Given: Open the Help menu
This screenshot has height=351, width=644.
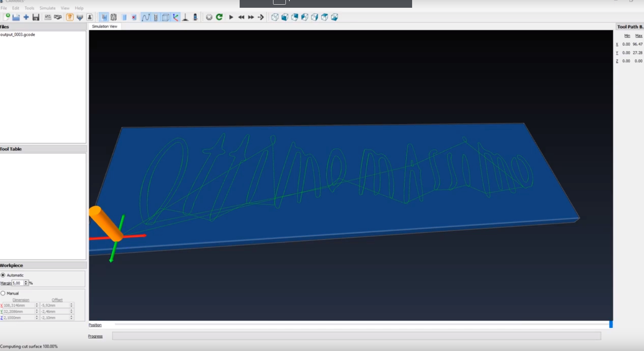Looking at the screenshot, I should (x=79, y=8).
